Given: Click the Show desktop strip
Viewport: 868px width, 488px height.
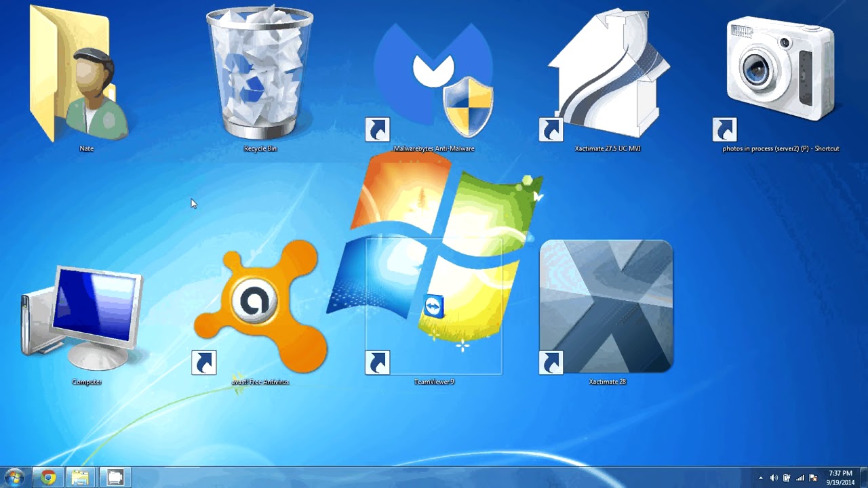Looking at the screenshot, I should click(x=863, y=478).
